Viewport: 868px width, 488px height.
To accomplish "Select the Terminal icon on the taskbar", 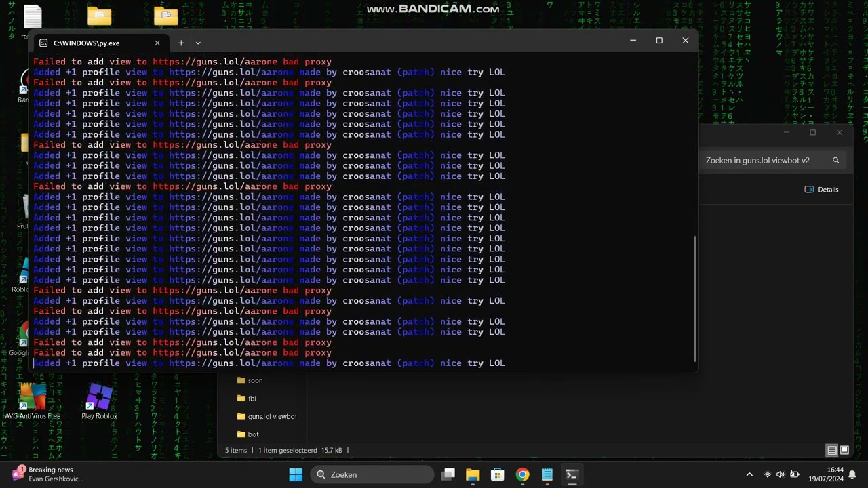I will click(572, 474).
